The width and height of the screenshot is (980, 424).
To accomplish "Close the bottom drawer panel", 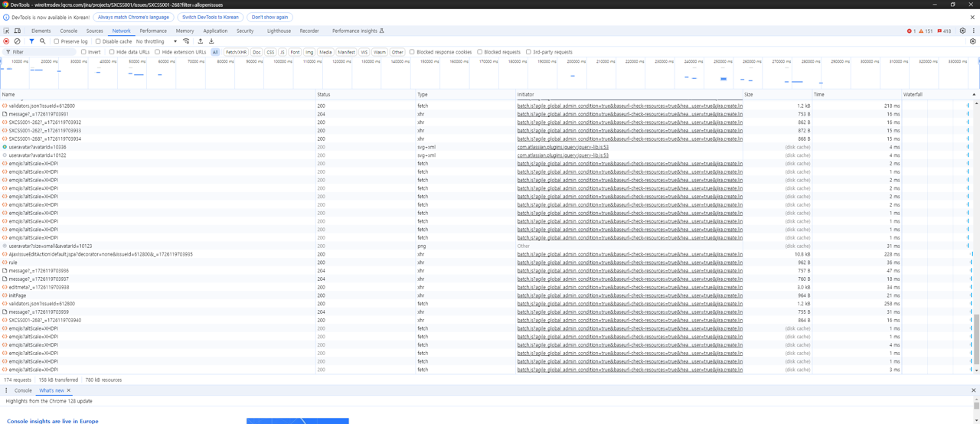I will click(974, 390).
